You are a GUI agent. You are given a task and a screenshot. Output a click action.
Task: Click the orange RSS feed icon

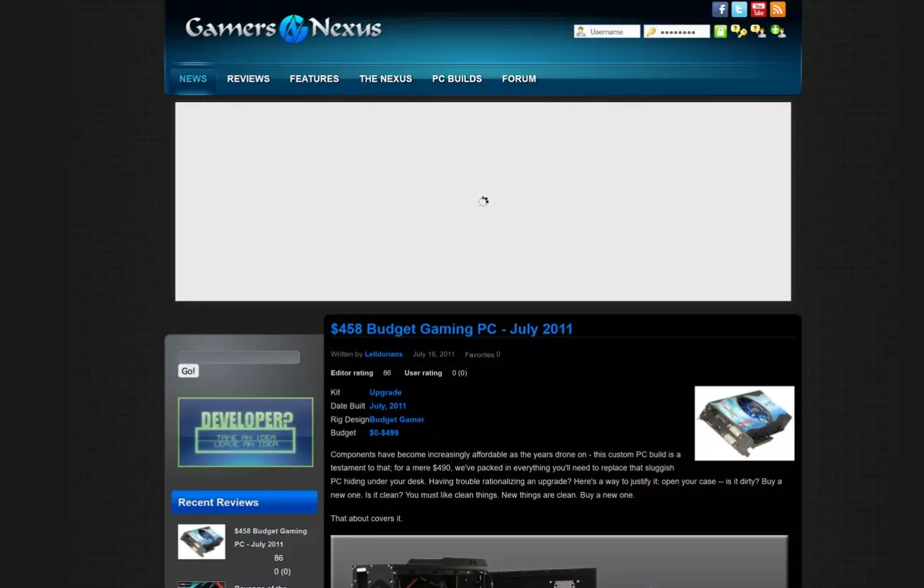point(777,9)
